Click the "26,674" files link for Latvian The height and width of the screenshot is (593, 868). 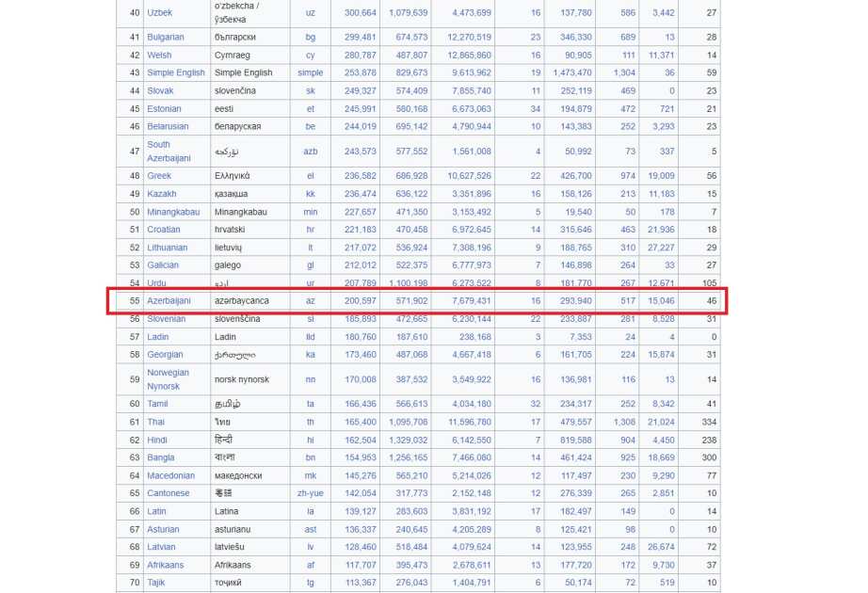pyautogui.click(x=661, y=547)
